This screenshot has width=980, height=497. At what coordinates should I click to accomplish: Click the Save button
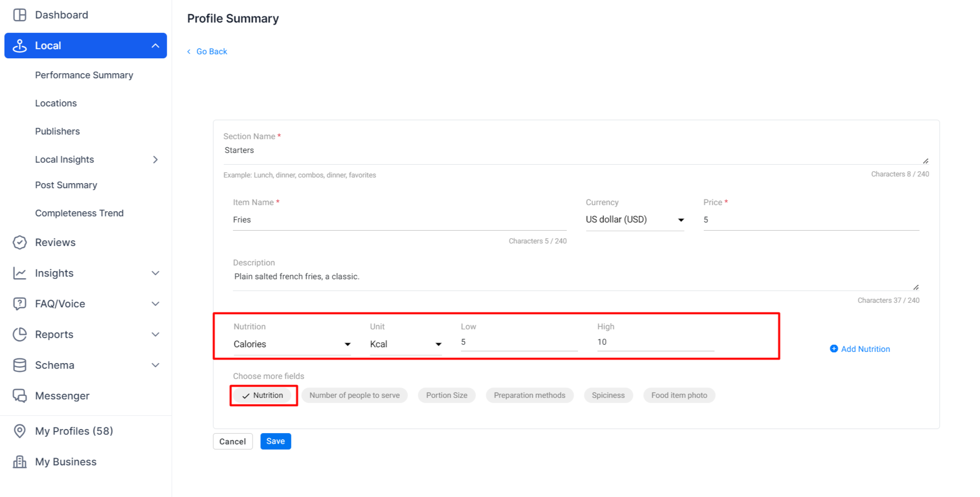pos(276,441)
